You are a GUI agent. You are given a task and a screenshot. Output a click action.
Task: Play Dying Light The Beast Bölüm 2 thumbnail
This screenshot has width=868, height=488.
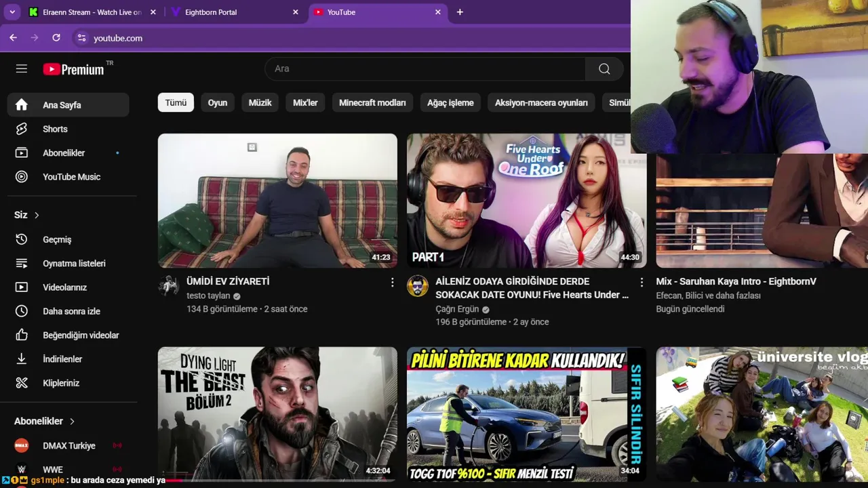(277, 413)
